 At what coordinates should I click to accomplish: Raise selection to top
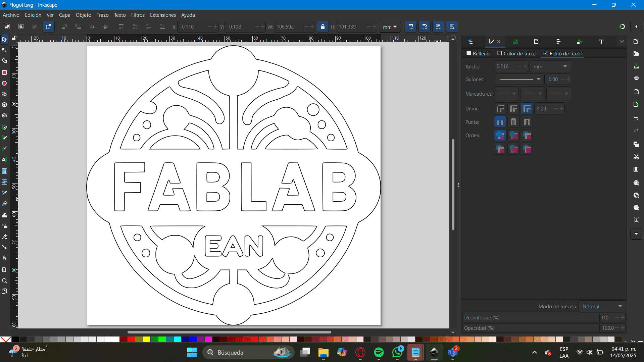(121, 27)
